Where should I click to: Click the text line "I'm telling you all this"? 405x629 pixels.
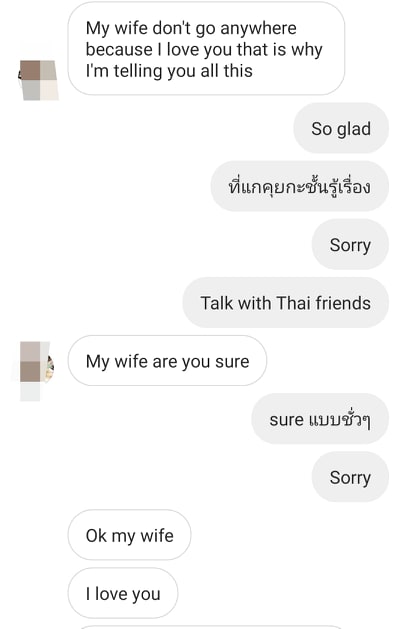[169, 71]
